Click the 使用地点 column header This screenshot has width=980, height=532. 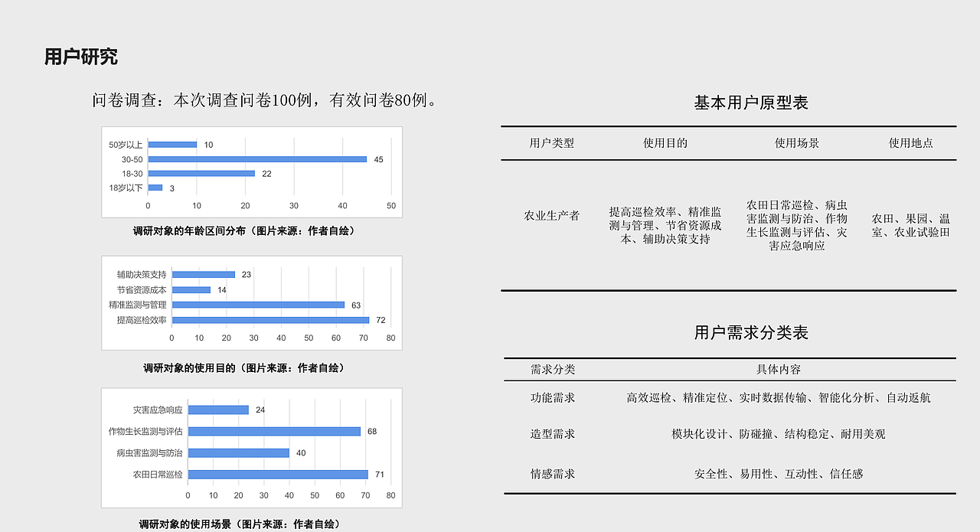(x=911, y=142)
